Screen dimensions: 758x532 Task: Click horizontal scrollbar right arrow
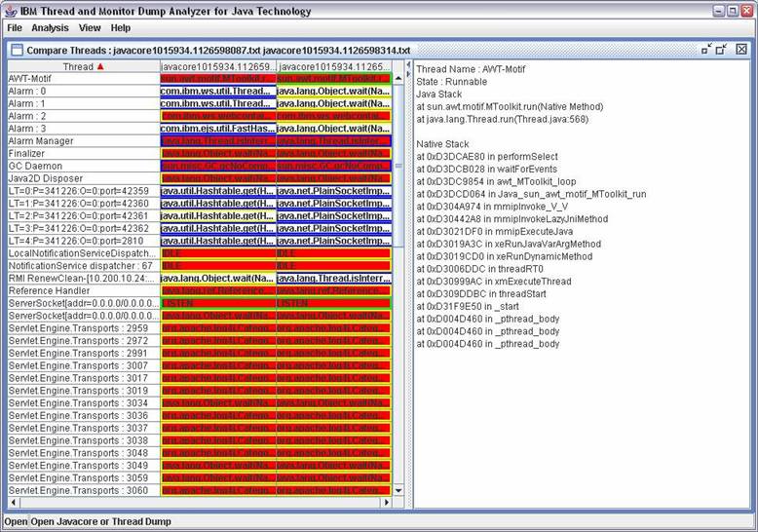(x=386, y=503)
